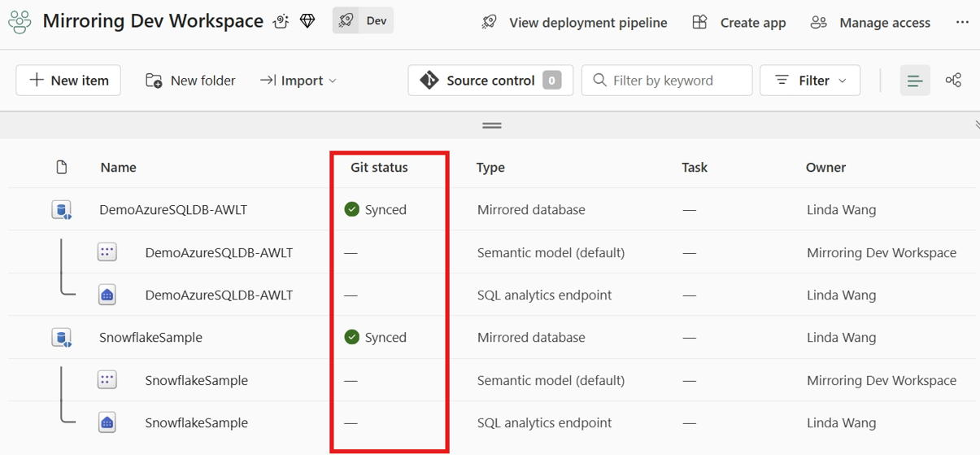Click Mirrored database type in DemoAzureSQLDB-AWLT row
980x455 pixels.
point(531,209)
